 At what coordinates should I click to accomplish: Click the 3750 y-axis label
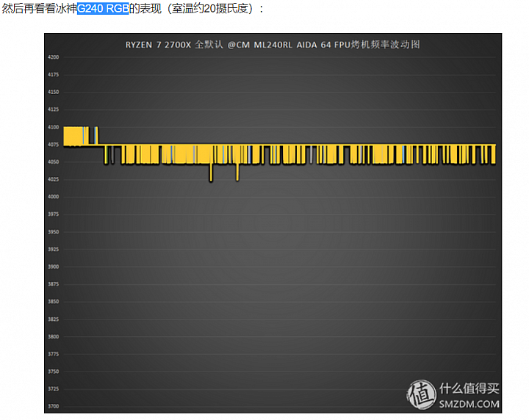point(54,372)
